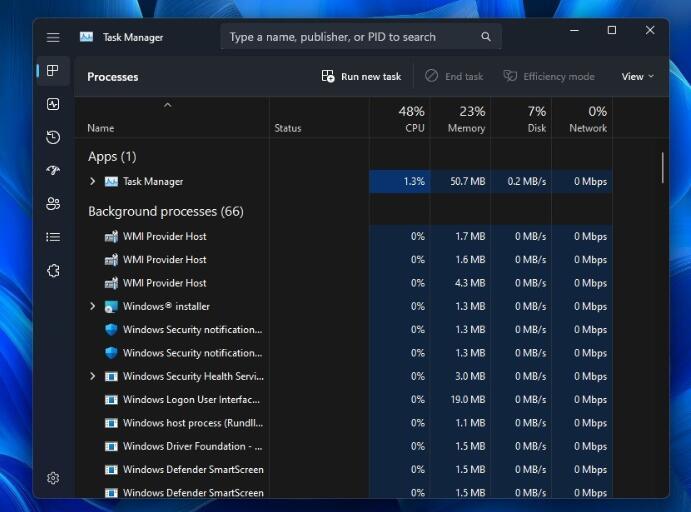
Task: Click the vertical scrollbar thumb
Action: (662, 168)
